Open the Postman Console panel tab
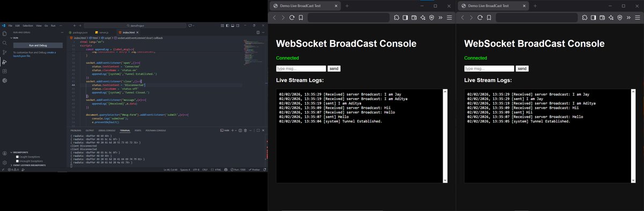 coord(156,130)
